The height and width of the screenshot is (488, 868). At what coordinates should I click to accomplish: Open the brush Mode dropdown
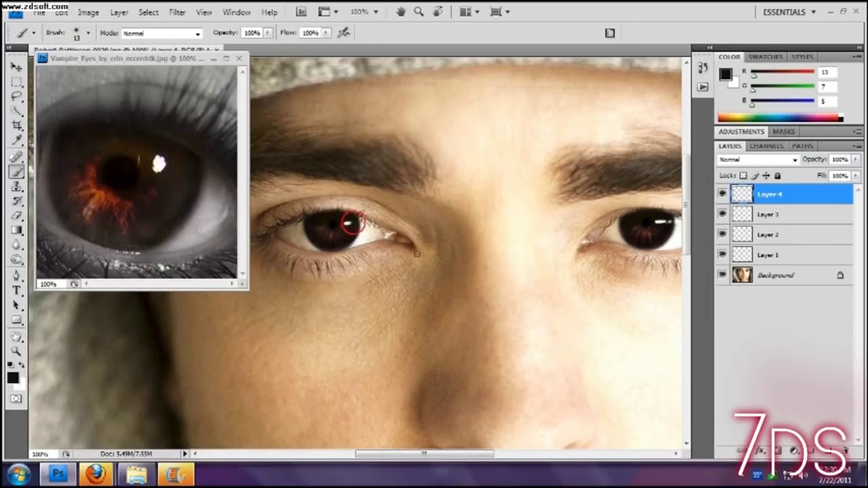161,33
